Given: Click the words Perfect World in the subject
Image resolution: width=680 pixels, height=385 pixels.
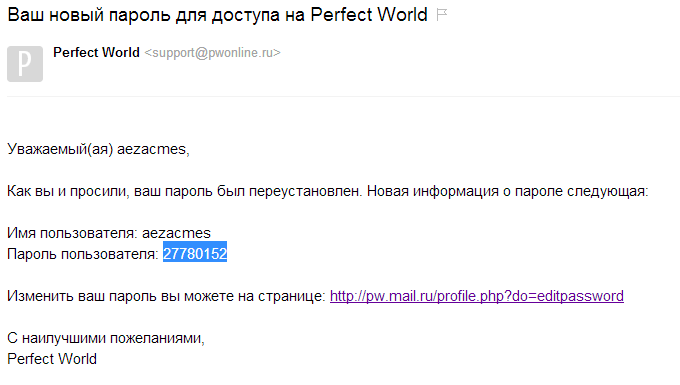Looking at the screenshot, I should click(x=369, y=15).
